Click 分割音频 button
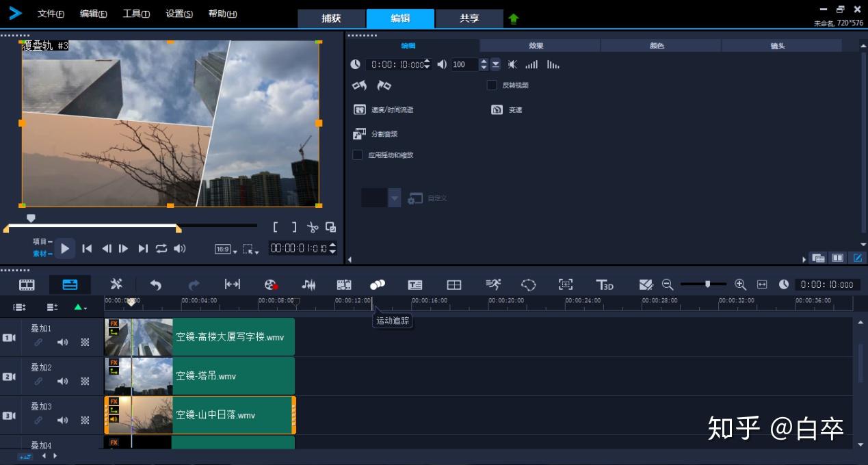 375,134
